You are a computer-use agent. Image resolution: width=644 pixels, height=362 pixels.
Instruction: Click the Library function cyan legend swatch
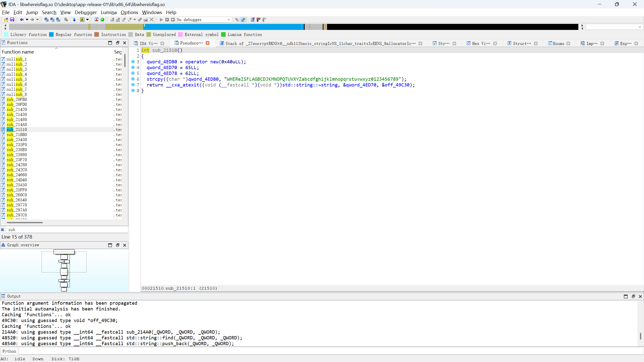point(6,34)
